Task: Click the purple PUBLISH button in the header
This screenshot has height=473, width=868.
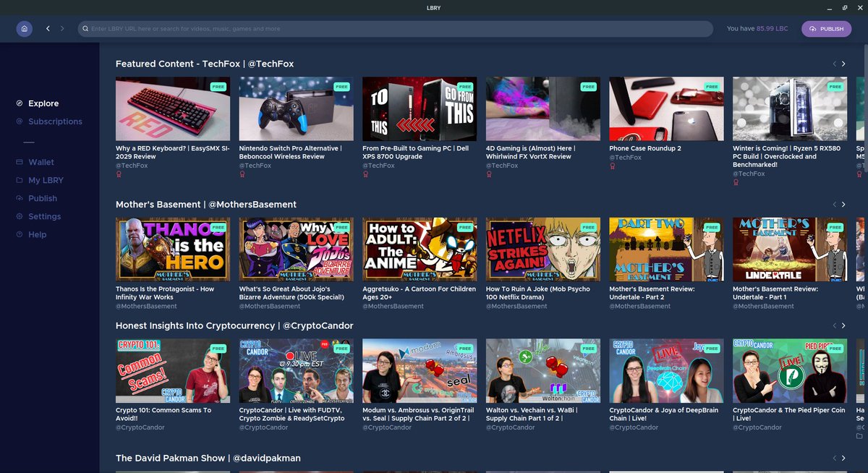Action: pyautogui.click(x=827, y=29)
